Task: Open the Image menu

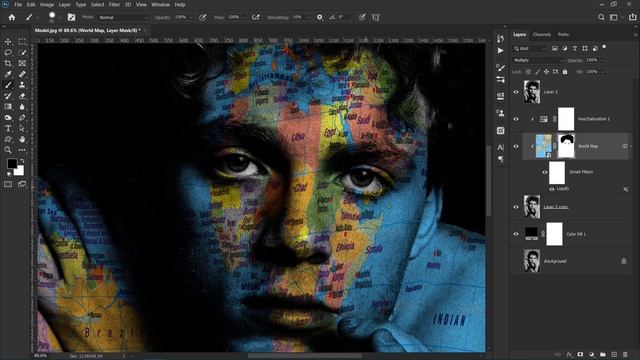Action: click(x=47, y=5)
